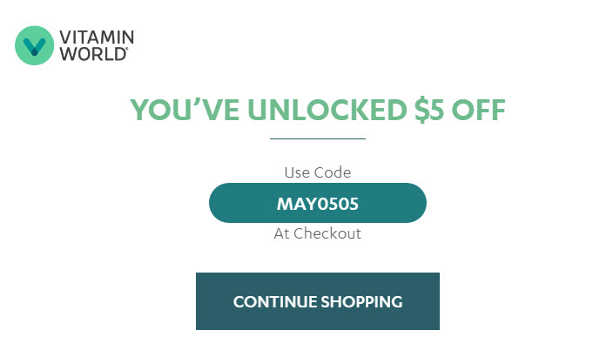Click the word SHOPPING on the dark button
Image resolution: width=593 pixels, height=364 pixels.
coord(361,302)
